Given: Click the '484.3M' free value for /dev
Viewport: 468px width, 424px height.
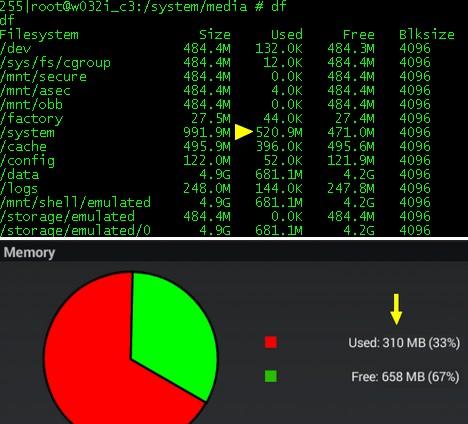Looking at the screenshot, I should click(x=351, y=49).
